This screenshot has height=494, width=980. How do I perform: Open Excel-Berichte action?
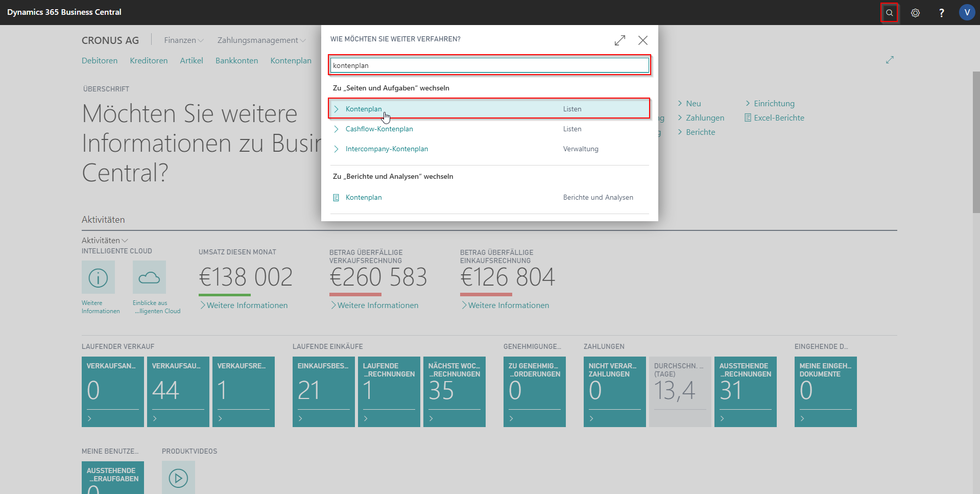tap(774, 117)
